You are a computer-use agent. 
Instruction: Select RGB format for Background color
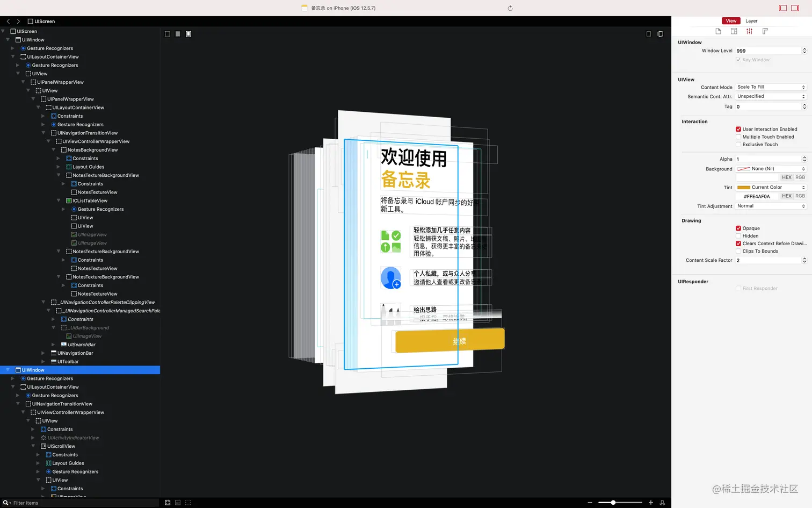point(800,177)
